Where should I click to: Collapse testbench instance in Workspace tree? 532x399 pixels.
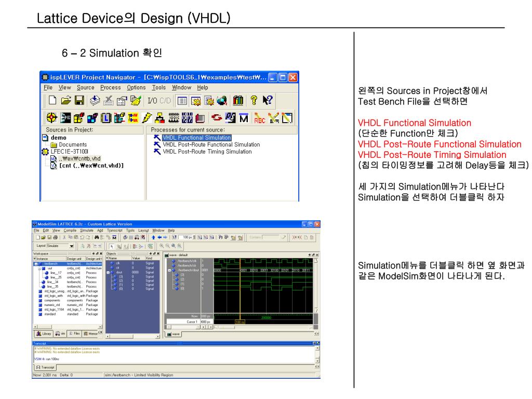pyautogui.click(x=36, y=263)
